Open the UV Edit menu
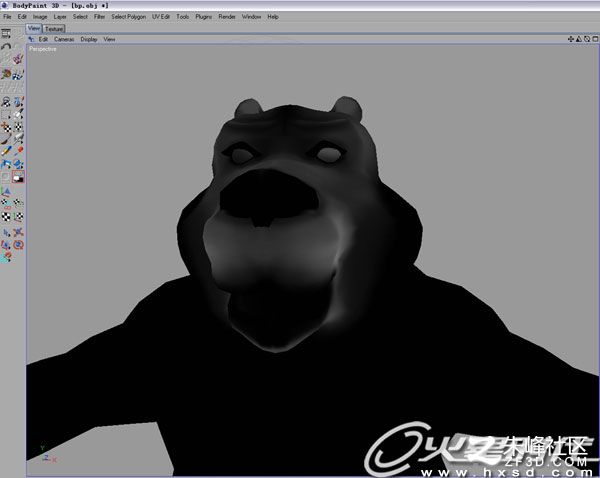This screenshot has height=478, width=600. point(161,17)
